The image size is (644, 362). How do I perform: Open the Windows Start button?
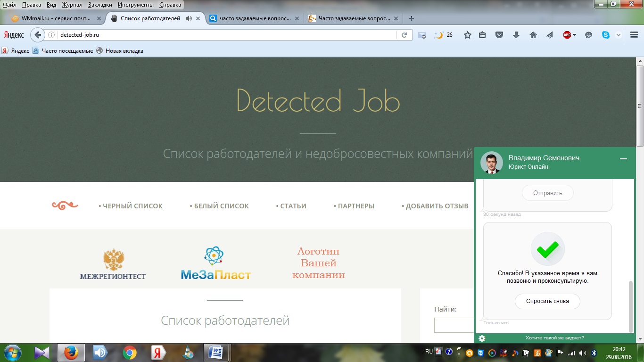click(13, 353)
